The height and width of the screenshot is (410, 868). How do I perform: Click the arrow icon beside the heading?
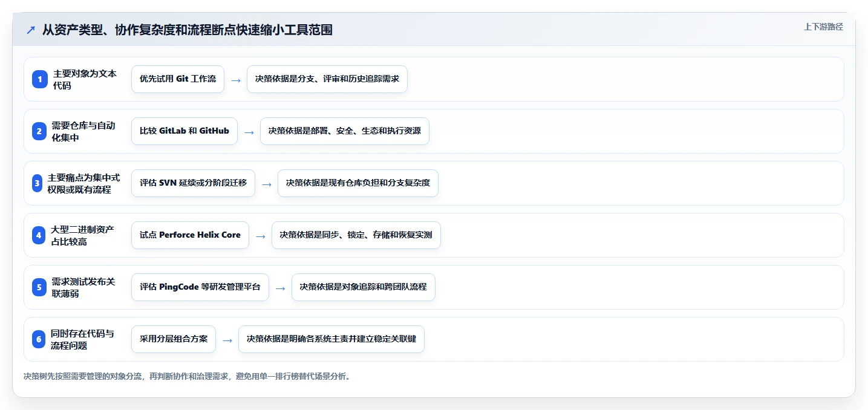click(x=31, y=30)
